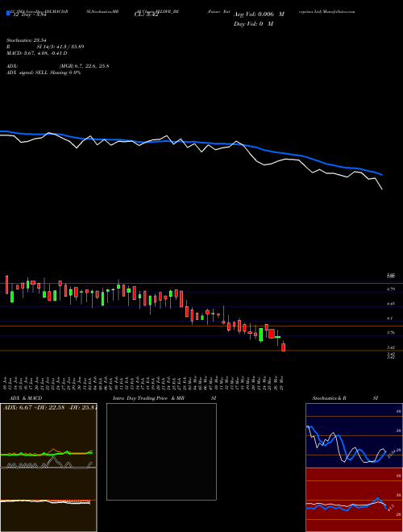Click the empty intraday price chart box

pos(161,451)
